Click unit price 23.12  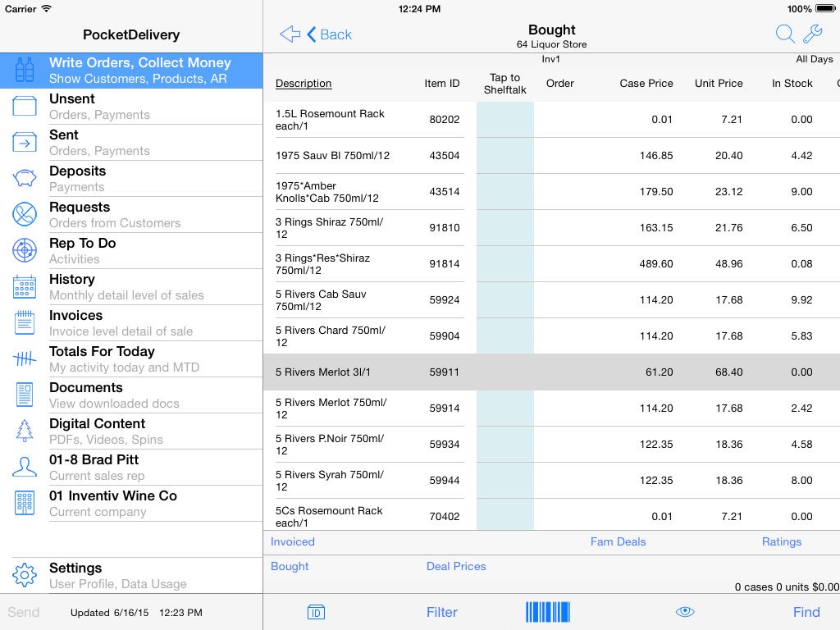[x=728, y=191]
